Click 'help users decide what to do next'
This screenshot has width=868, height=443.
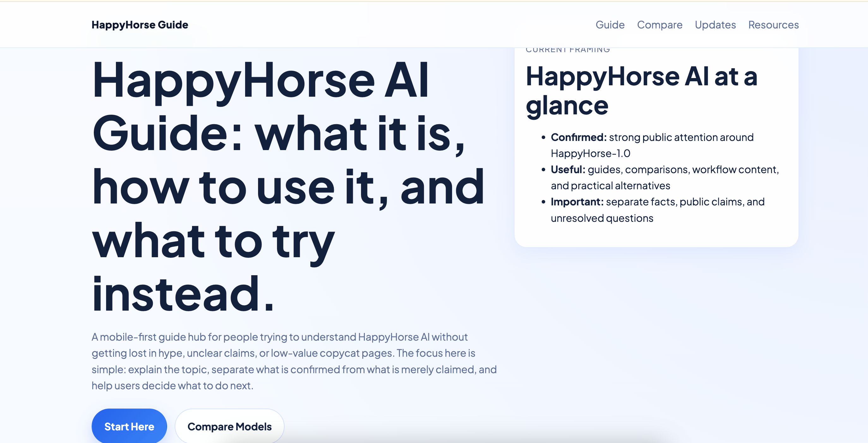[x=172, y=385]
